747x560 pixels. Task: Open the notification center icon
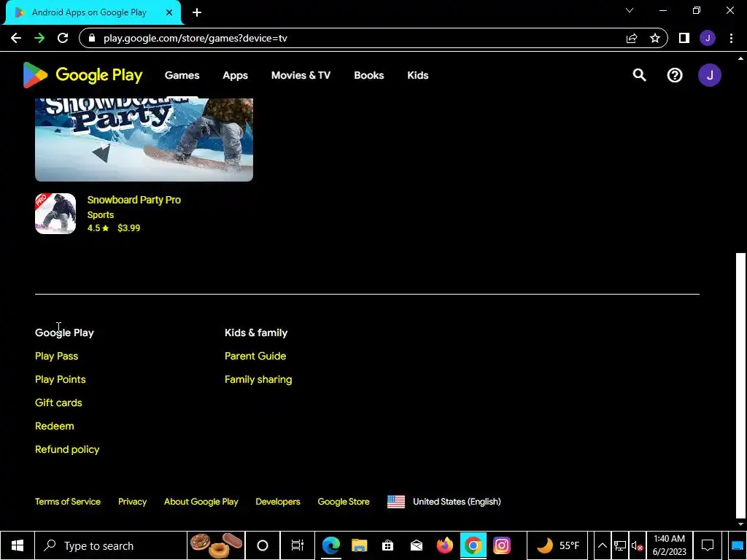708,545
